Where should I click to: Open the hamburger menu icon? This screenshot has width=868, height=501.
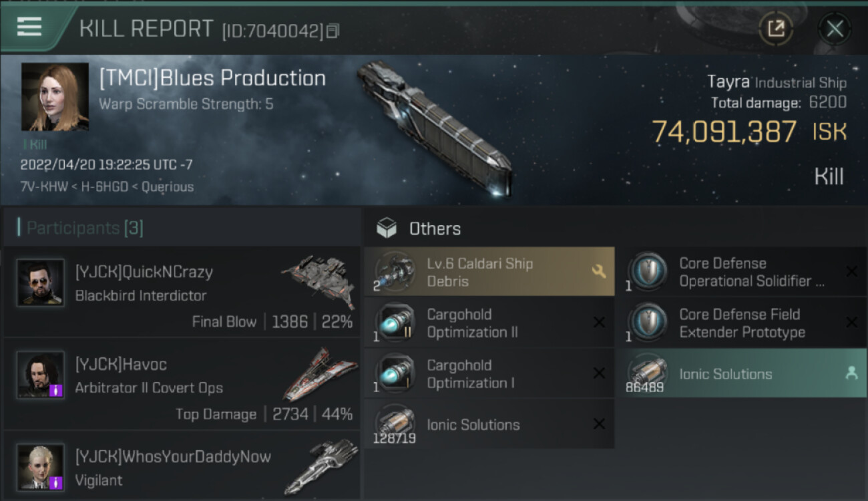[x=29, y=27]
